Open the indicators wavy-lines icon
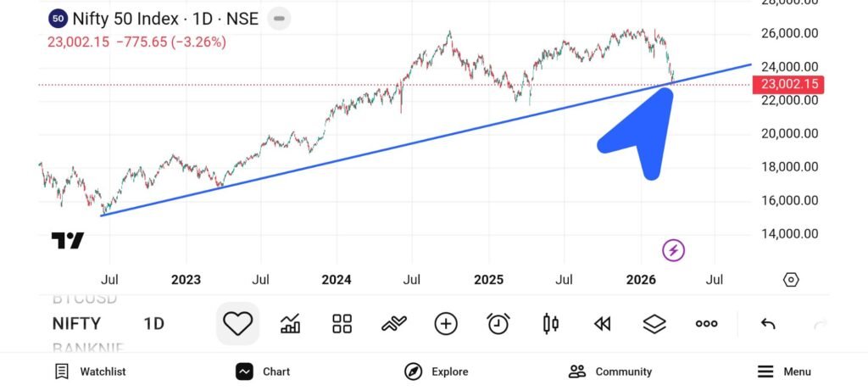The height and width of the screenshot is (391, 868). pos(394,323)
